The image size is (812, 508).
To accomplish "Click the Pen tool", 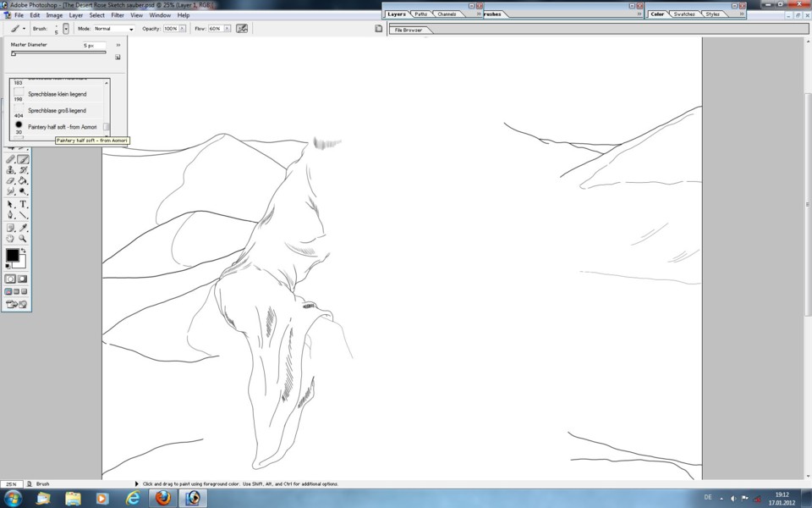I will pyautogui.click(x=10, y=215).
